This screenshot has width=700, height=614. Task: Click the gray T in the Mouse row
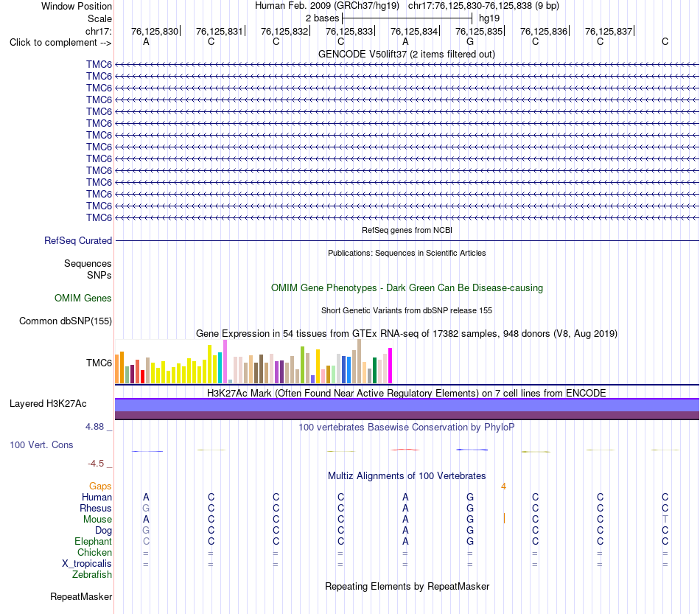[x=665, y=520]
